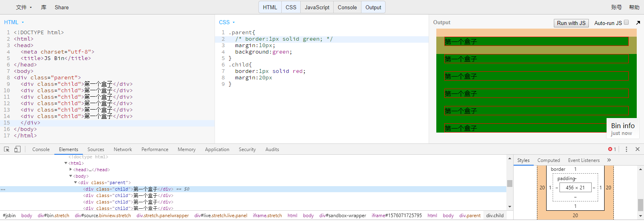
Task: Open the CSS panel language dropdown
Action: pyautogui.click(x=227, y=22)
